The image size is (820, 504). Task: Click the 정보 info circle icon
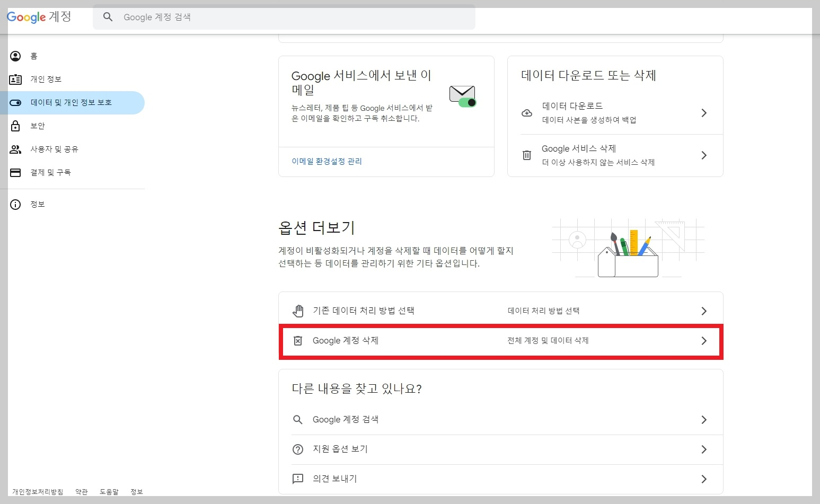coord(15,205)
